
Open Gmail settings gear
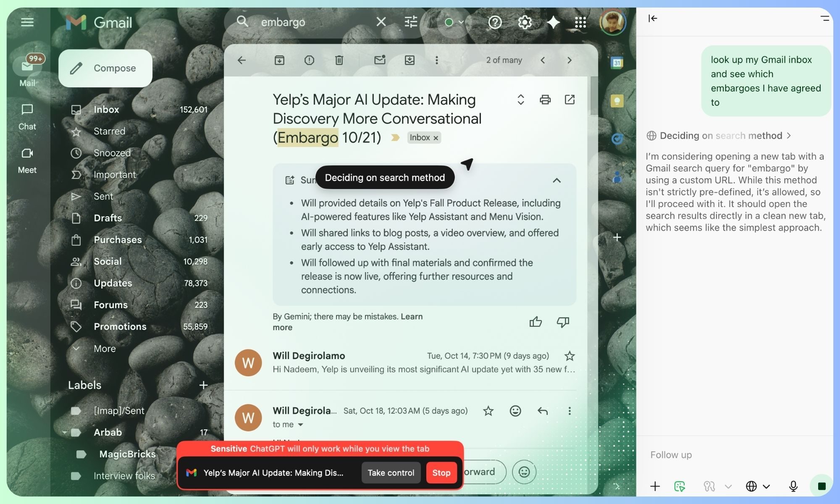525,22
